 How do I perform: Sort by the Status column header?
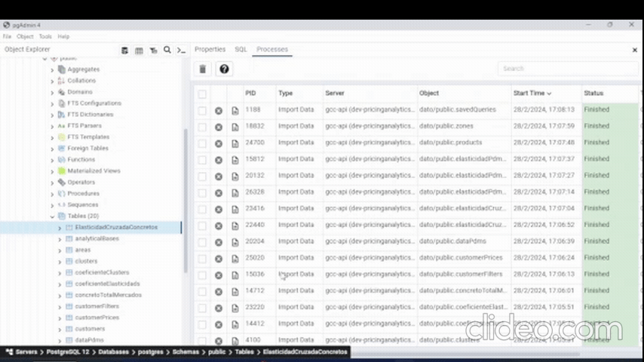point(593,94)
